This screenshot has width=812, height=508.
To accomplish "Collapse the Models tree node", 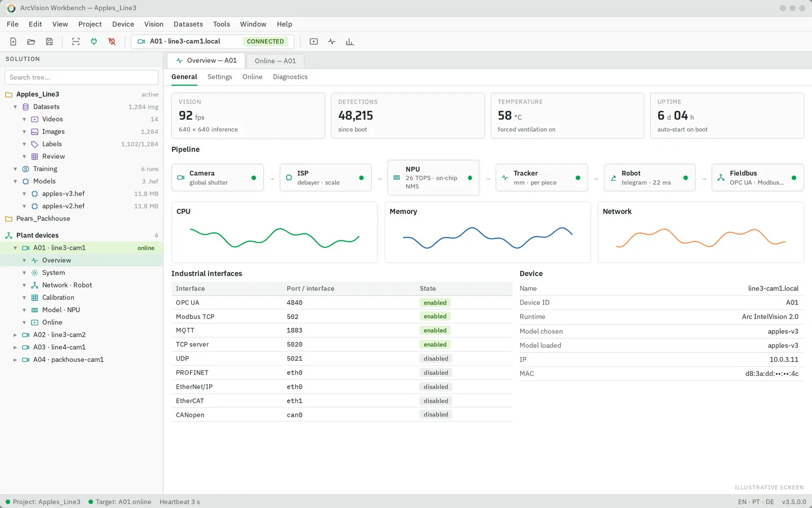I will (x=15, y=181).
